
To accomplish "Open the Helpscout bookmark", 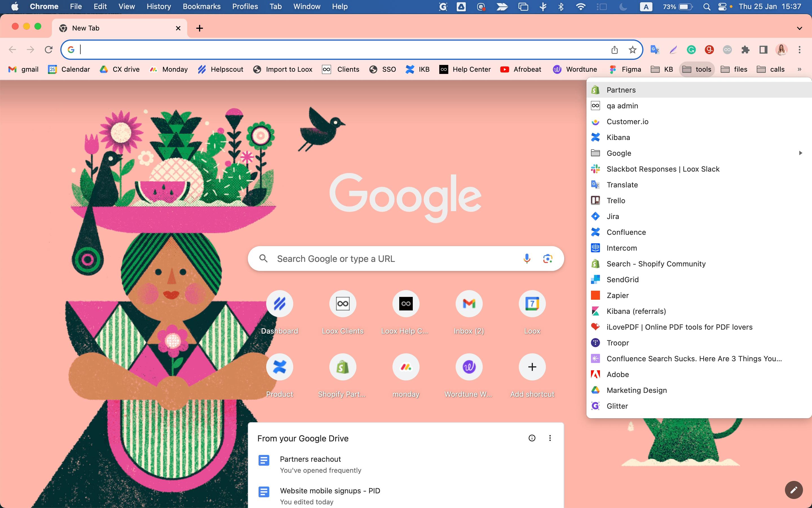I will [x=220, y=69].
